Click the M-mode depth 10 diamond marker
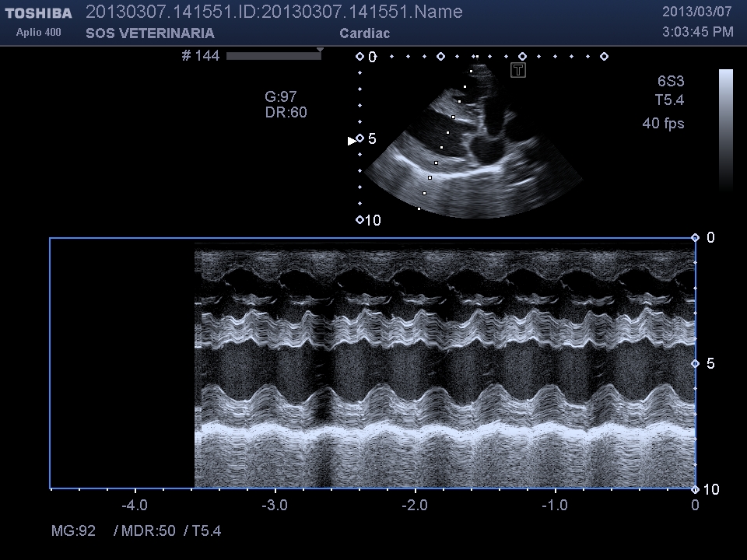747x560 pixels. pyautogui.click(x=696, y=489)
